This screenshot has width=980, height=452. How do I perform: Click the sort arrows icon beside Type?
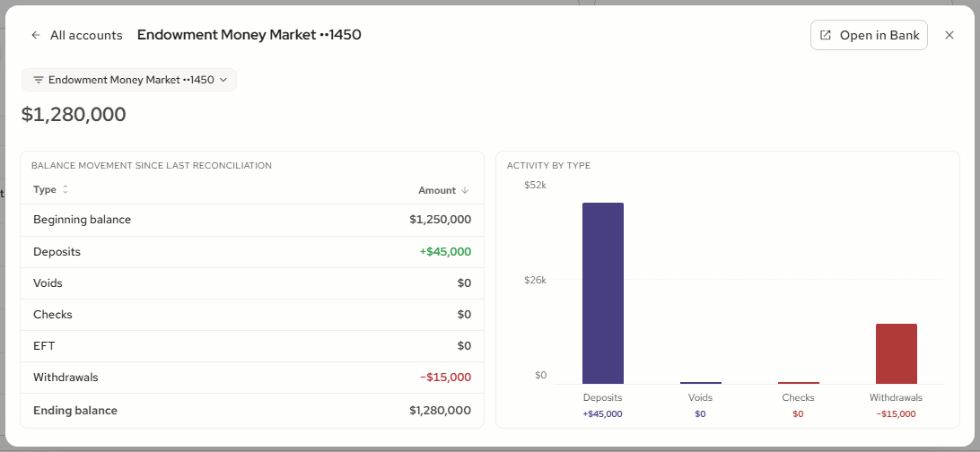click(x=65, y=190)
